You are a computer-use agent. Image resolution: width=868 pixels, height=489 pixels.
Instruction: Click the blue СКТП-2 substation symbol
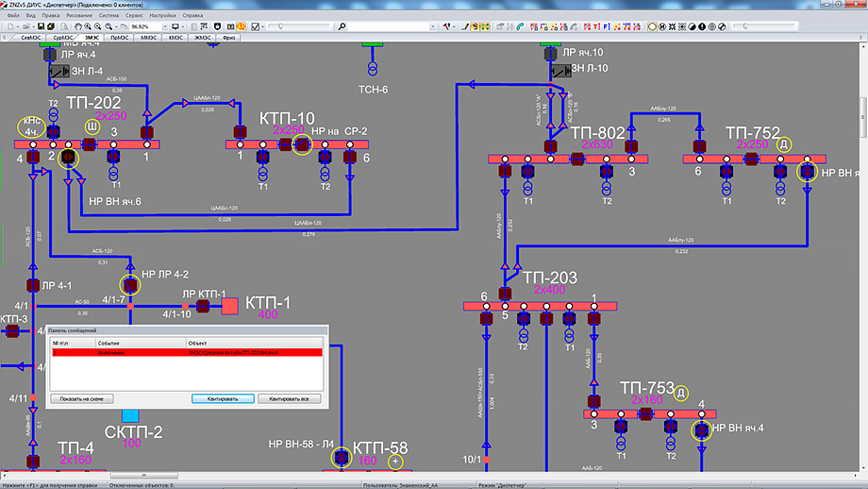click(129, 415)
